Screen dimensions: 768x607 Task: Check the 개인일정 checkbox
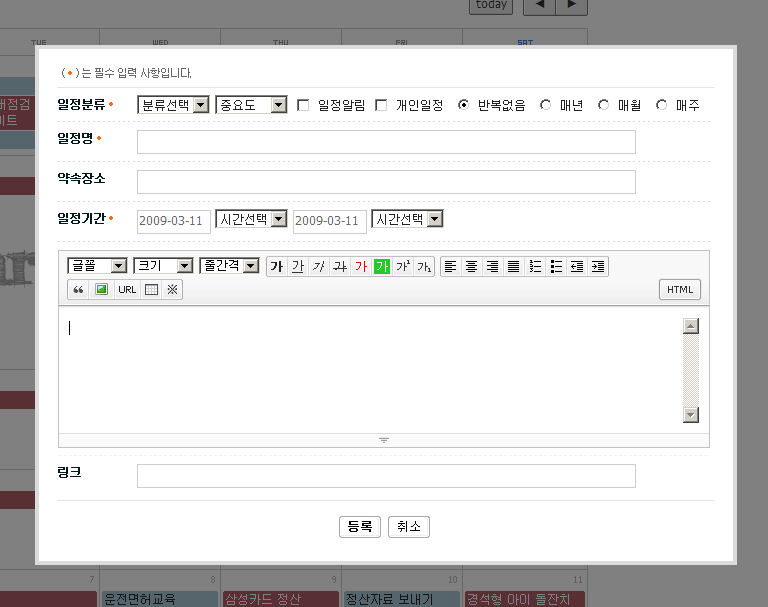click(381, 105)
